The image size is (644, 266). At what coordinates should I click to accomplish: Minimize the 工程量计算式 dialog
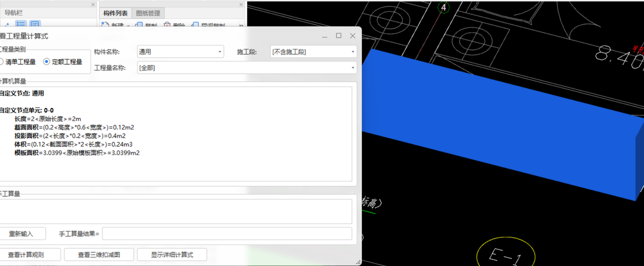(x=325, y=36)
